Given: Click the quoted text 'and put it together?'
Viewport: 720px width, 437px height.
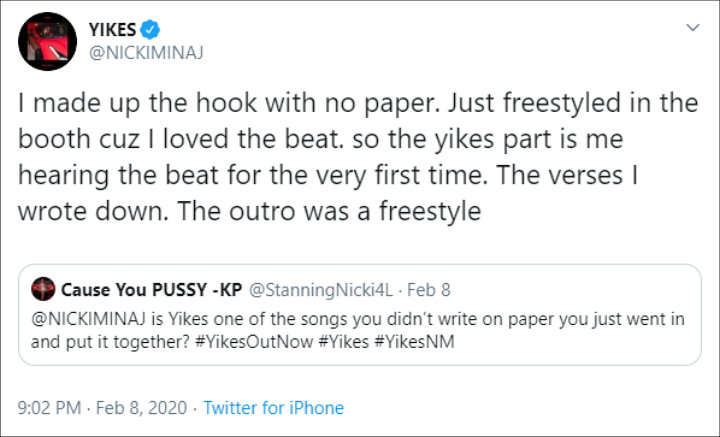Looking at the screenshot, I should tap(110, 342).
